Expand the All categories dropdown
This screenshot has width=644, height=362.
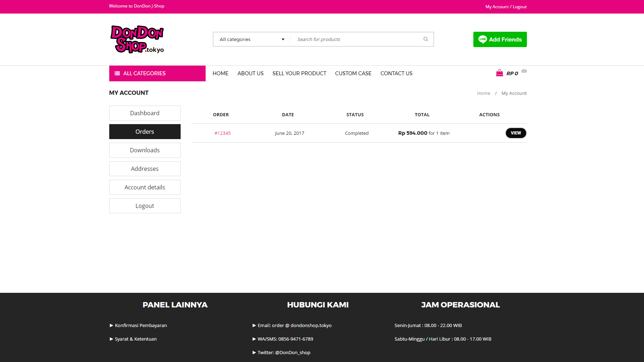coord(252,39)
